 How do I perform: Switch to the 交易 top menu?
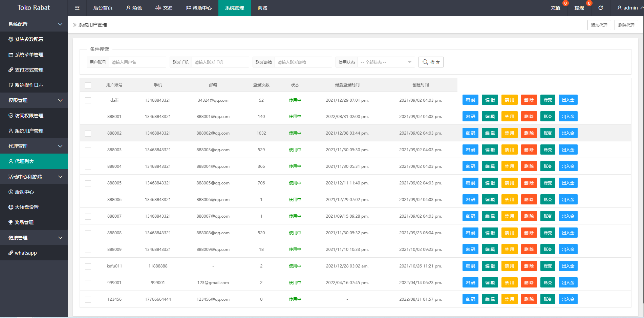(164, 8)
